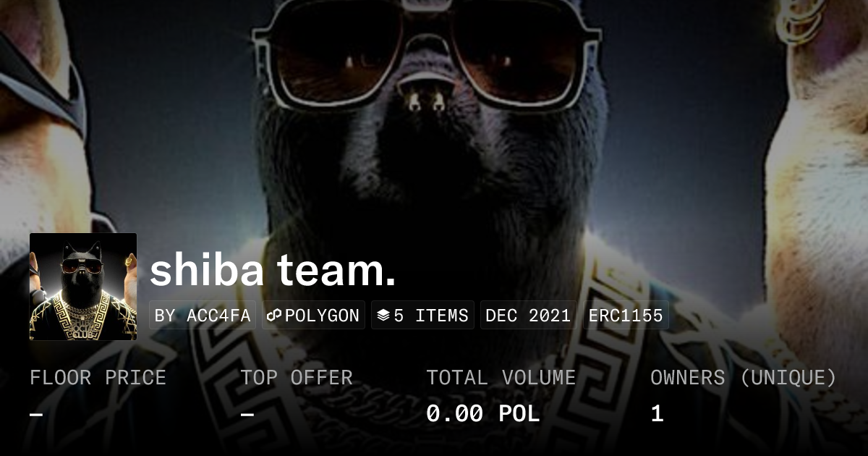Select the 0.00 POL volume value
This screenshot has height=456, width=868.
click(x=483, y=414)
